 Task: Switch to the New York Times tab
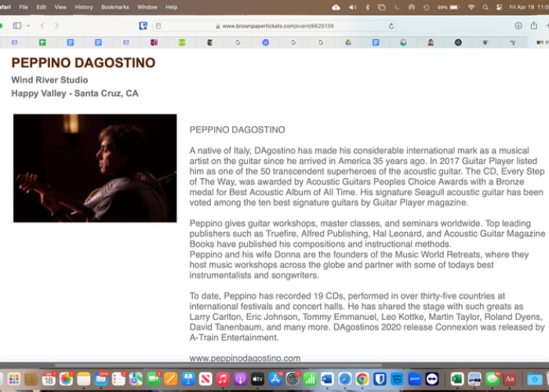click(x=209, y=42)
